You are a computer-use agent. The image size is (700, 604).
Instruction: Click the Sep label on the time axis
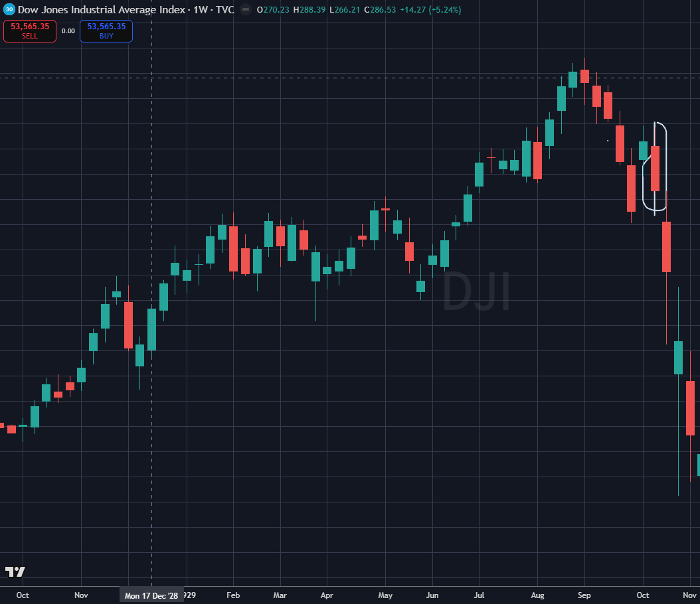(x=584, y=595)
